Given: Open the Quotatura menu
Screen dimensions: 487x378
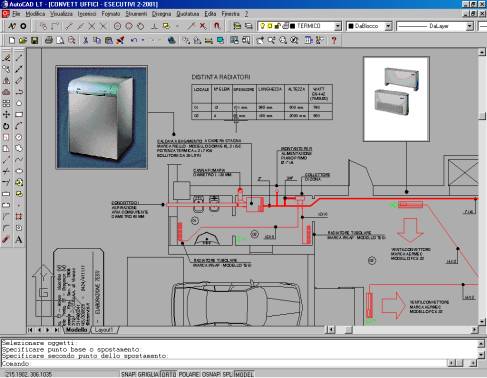Looking at the screenshot, I should pos(188,14).
